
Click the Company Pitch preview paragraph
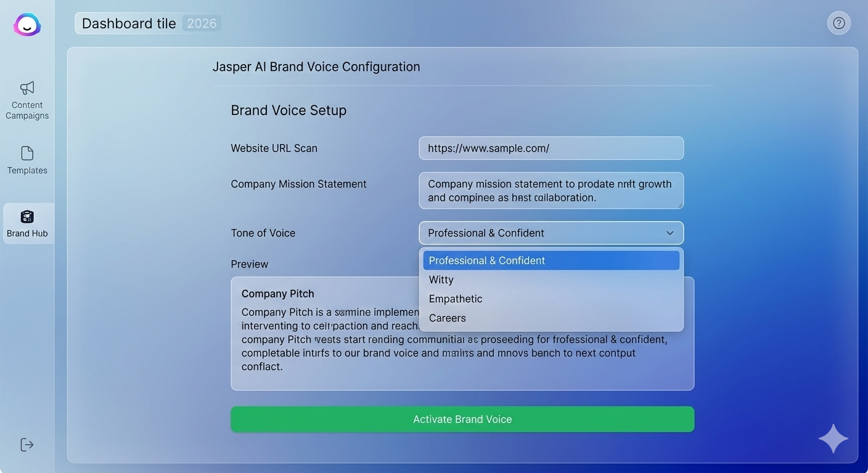[x=454, y=339]
